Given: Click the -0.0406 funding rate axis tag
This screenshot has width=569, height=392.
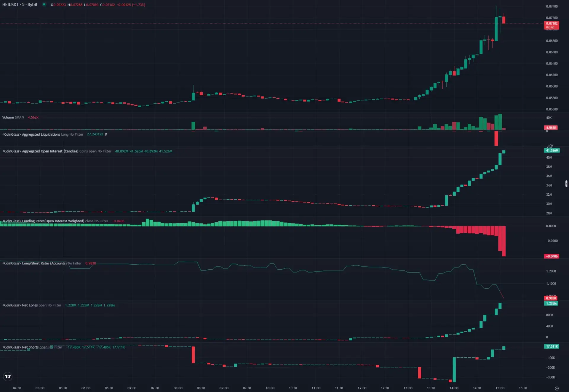Looking at the screenshot, I should click(552, 256).
